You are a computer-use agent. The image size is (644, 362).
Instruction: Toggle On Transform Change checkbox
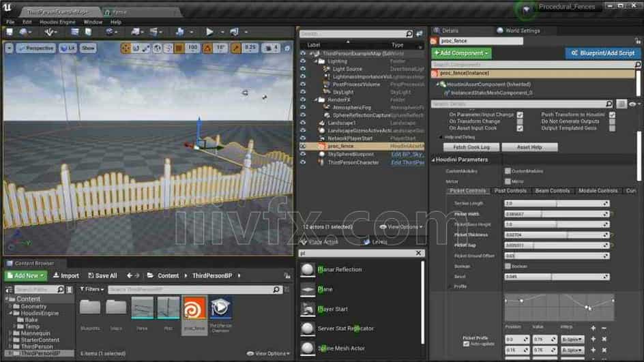click(520, 121)
